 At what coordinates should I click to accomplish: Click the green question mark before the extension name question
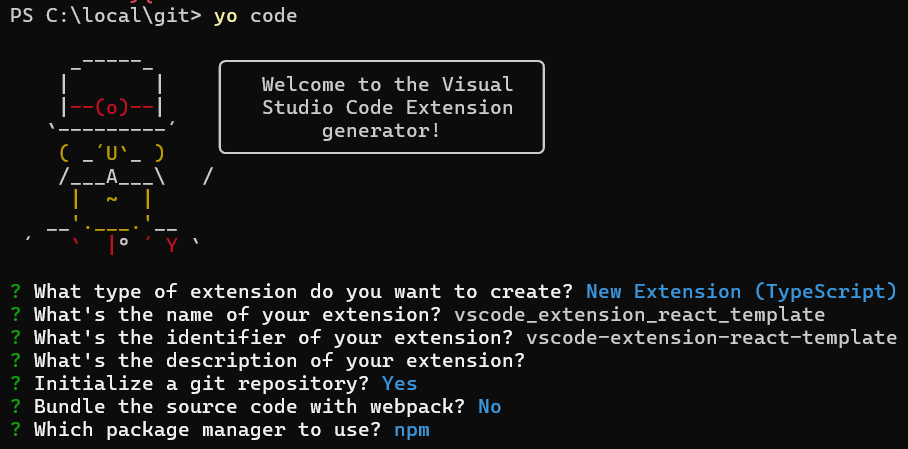(x=16, y=315)
